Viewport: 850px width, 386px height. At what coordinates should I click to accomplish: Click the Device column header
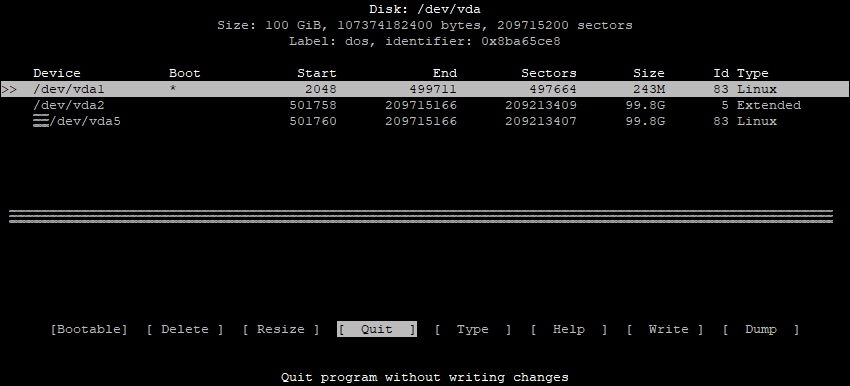point(56,73)
